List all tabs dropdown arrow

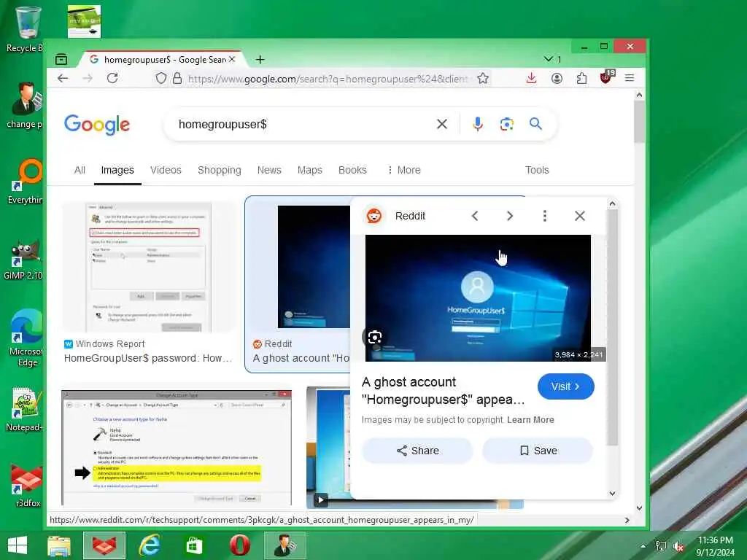[x=548, y=59]
